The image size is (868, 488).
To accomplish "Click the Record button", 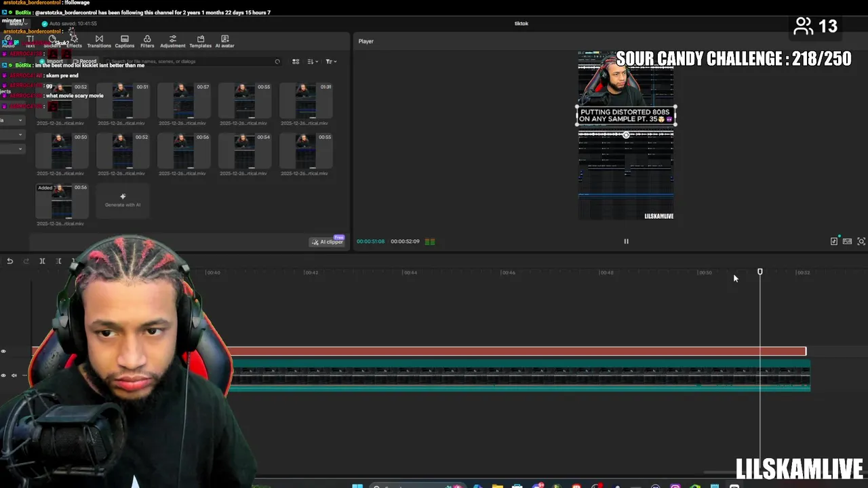I will coord(85,61).
